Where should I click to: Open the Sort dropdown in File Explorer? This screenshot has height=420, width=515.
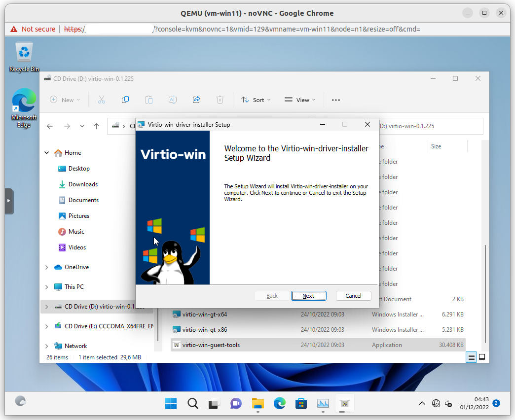point(256,100)
